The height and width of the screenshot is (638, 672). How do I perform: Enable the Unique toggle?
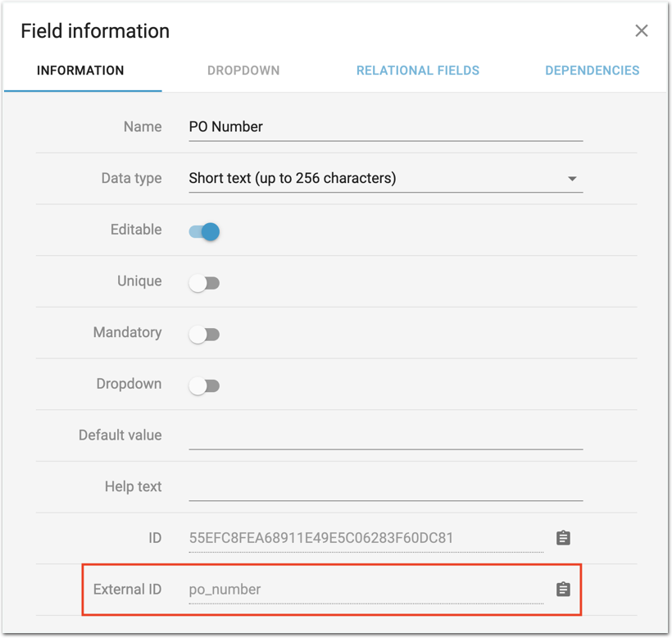[x=204, y=283]
